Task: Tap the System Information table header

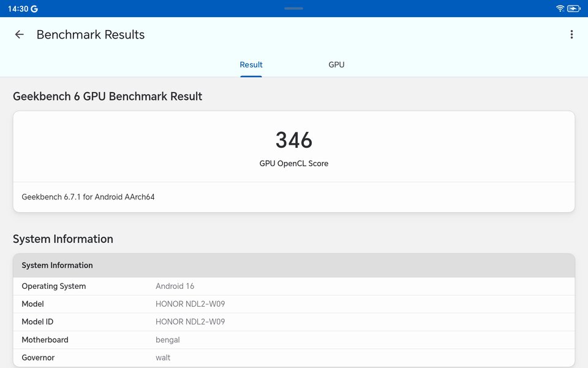Action: (x=294, y=266)
